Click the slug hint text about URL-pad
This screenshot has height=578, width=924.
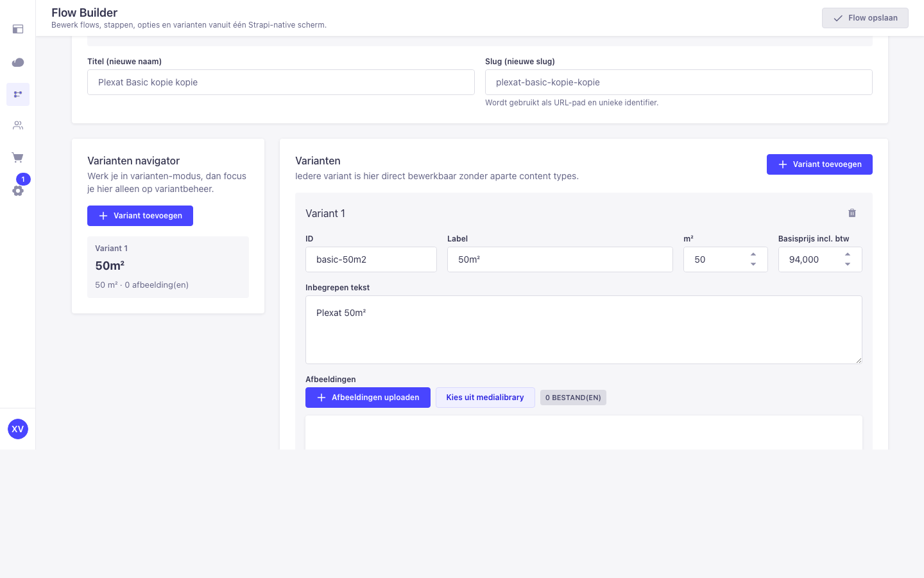(x=572, y=103)
